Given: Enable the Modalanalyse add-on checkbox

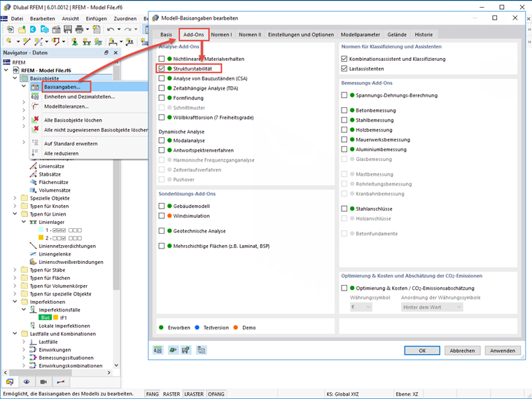Looking at the screenshot, I should [162, 141].
